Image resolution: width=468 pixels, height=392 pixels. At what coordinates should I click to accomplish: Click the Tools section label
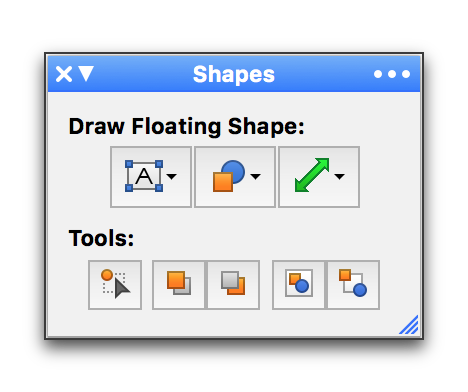(101, 238)
